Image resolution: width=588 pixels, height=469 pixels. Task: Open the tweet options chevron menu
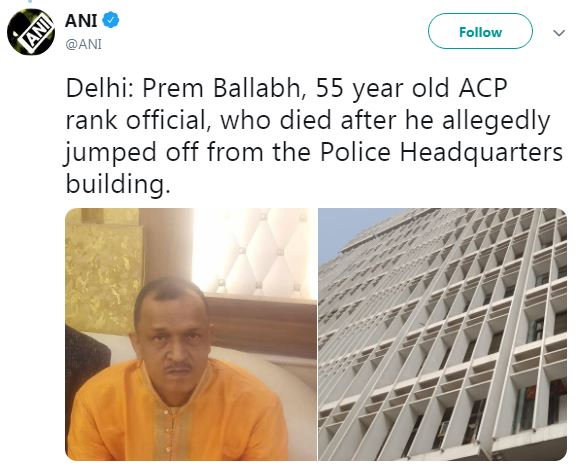[559, 33]
